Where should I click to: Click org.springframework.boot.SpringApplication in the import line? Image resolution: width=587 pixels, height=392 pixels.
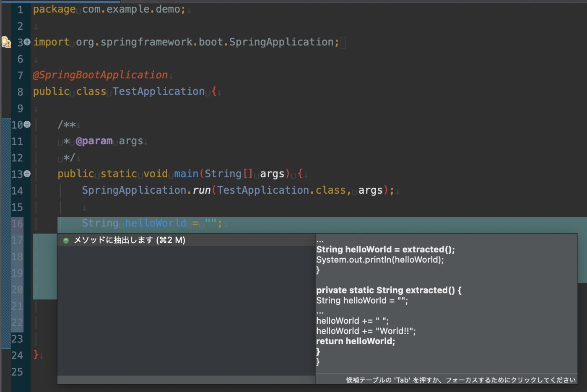click(205, 42)
